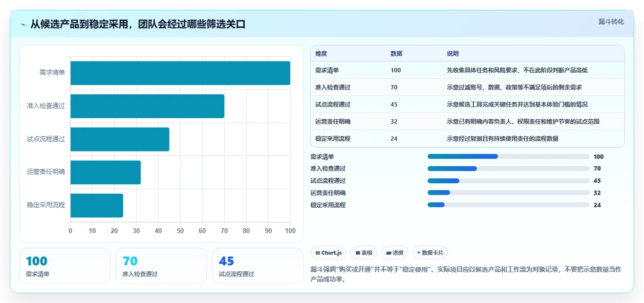
Task: Click the 需求清单 bar in the chart
Action: 180,73
